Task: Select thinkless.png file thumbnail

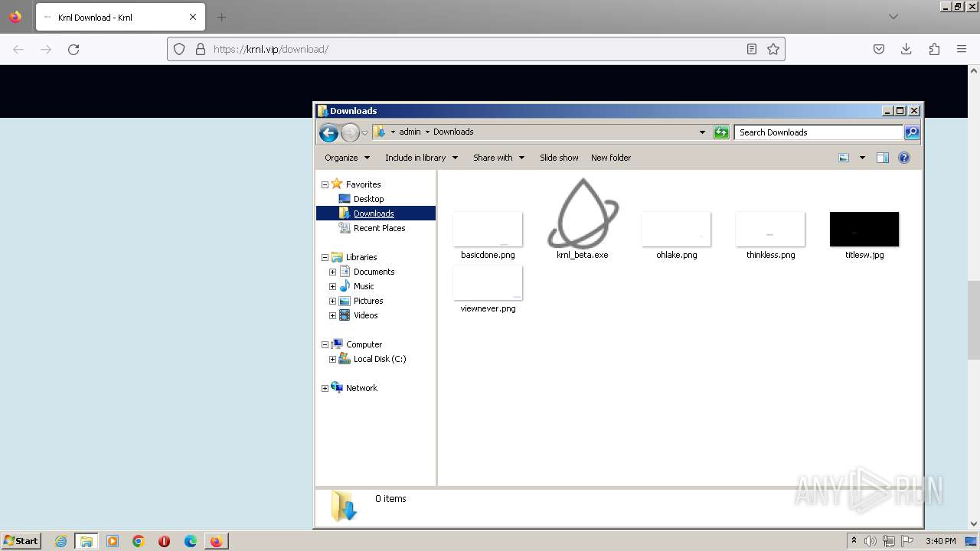Action: click(x=770, y=230)
